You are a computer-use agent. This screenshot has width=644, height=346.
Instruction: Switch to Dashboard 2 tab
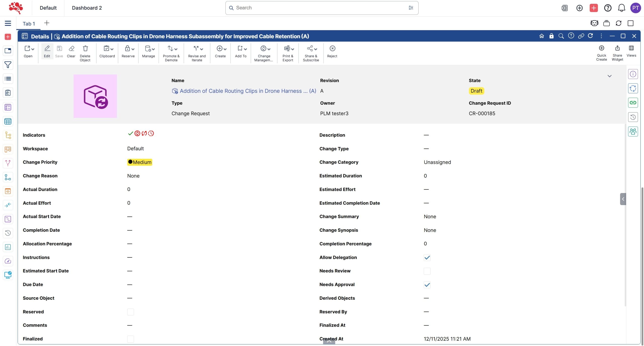87,8
